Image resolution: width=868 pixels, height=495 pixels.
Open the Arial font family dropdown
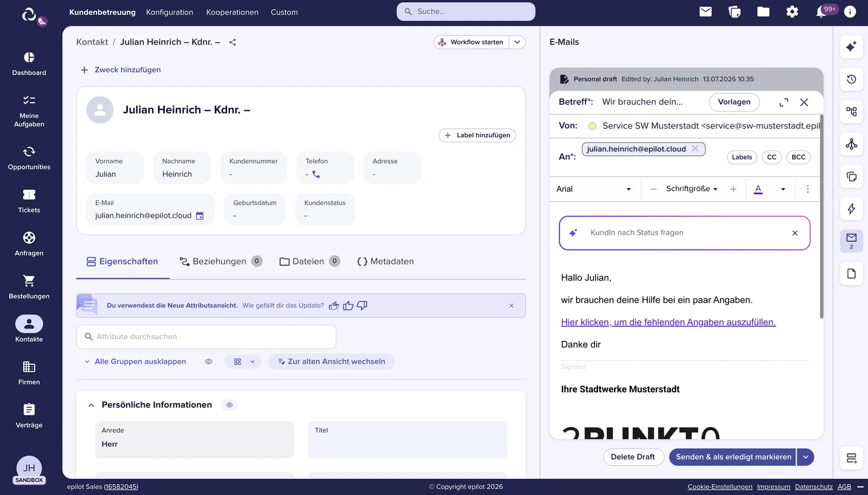594,189
